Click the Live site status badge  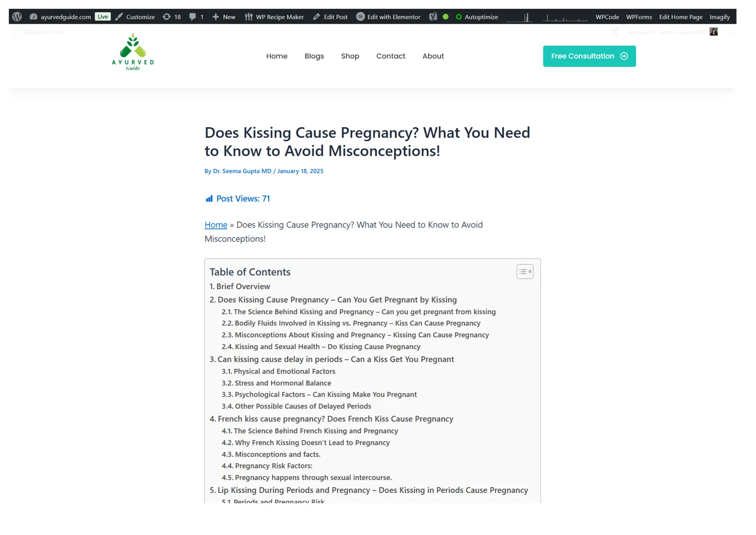tap(103, 17)
